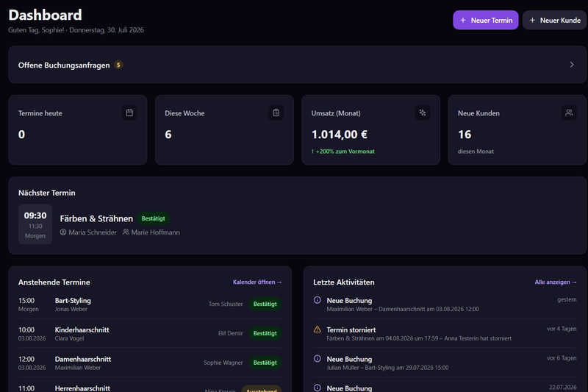588x392 pixels.
Task: Open the Kinderhaarschnitt appointment row
Action: coord(150,333)
